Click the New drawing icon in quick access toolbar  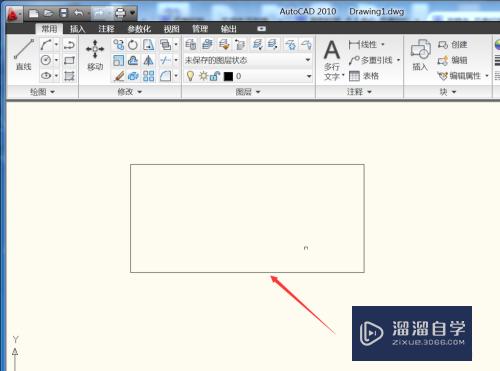click(x=33, y=13)
